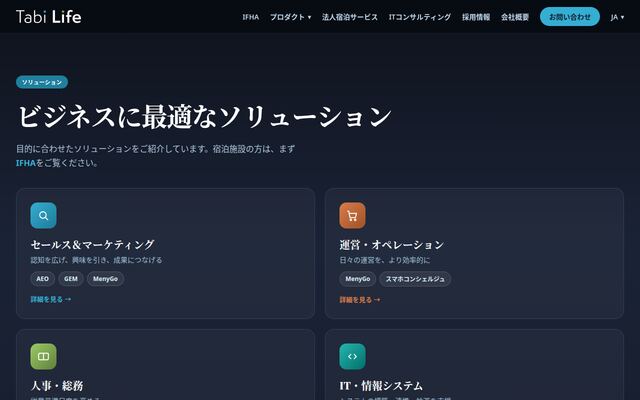The image size is (640, 400).
Task: Select the スマホコンシェルジュ chip
Action: coord(415,279)
